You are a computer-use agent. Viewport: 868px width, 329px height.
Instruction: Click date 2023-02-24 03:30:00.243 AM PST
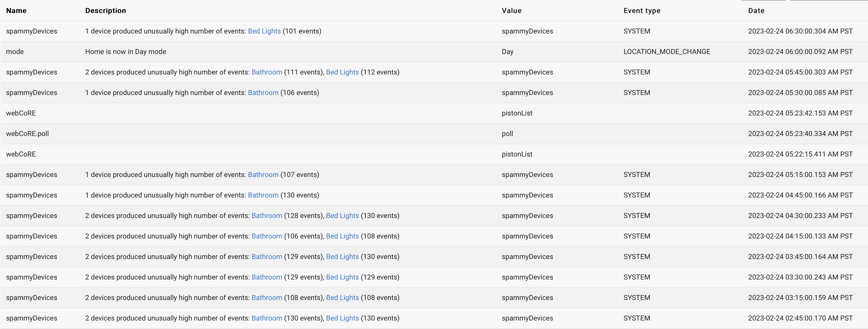click(x=800, y=277)
